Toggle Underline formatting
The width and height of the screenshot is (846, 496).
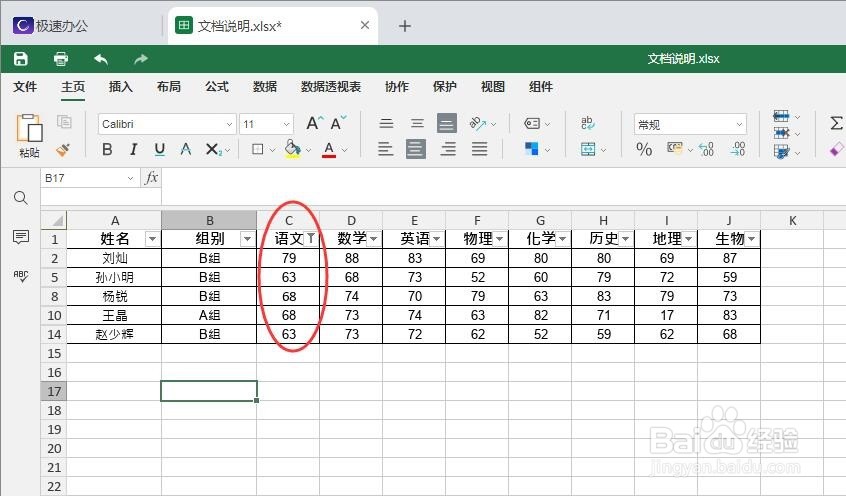coord(160,150)
